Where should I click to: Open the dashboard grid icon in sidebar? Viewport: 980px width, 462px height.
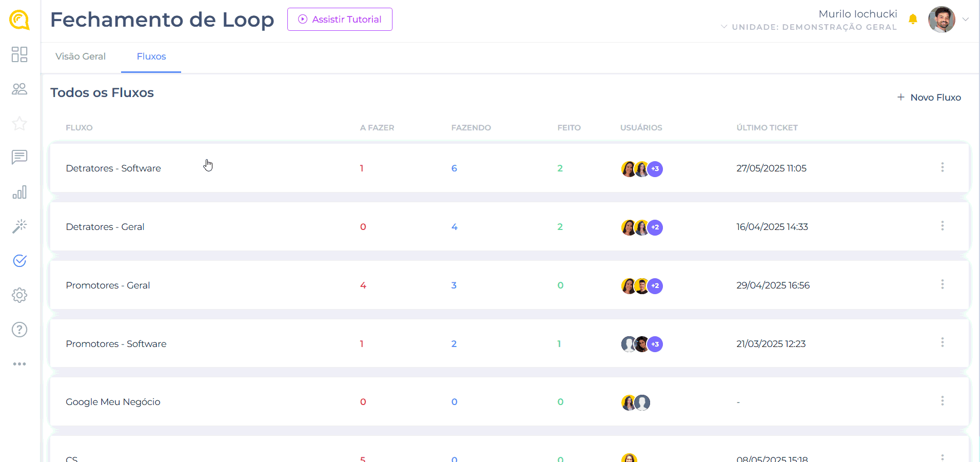(x=19, y=54)
